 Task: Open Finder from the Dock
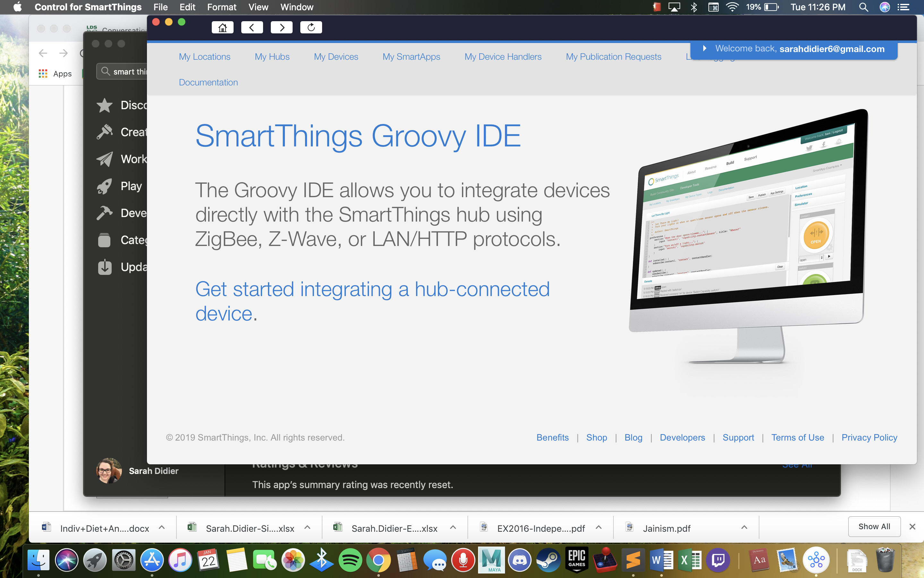pos(38,560)
